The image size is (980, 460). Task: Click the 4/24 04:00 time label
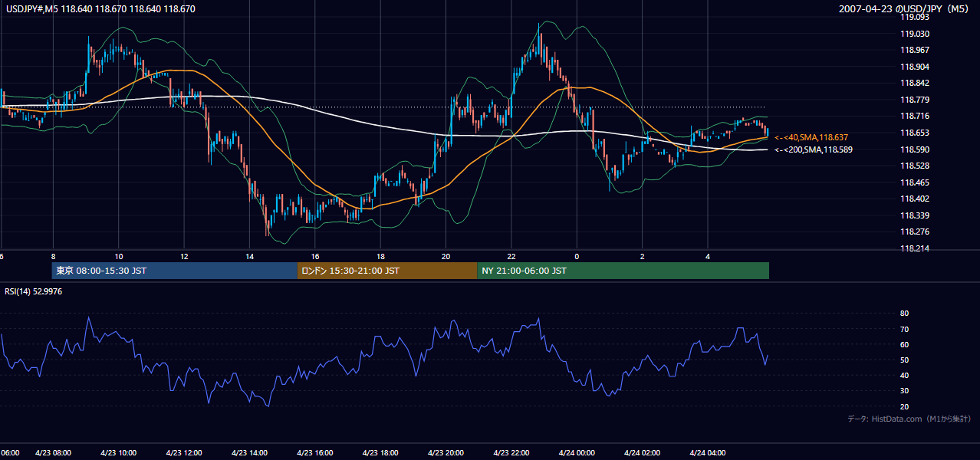pos(708,453)
